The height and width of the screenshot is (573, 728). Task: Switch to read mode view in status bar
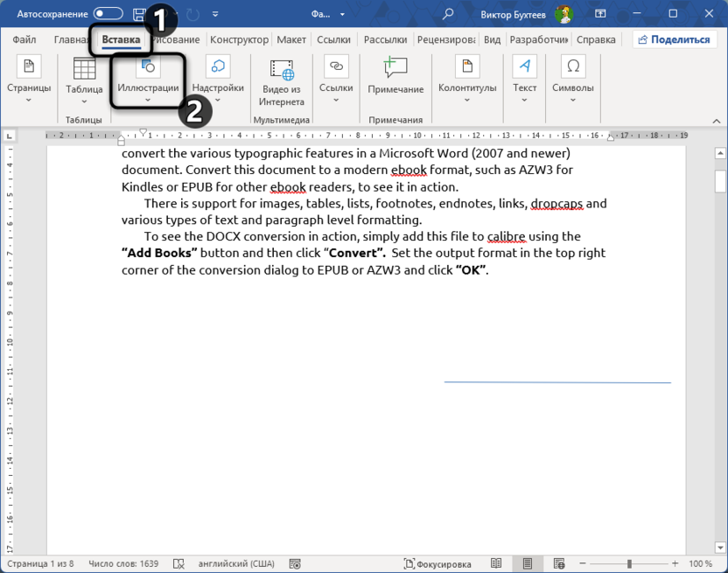(496, 564)
